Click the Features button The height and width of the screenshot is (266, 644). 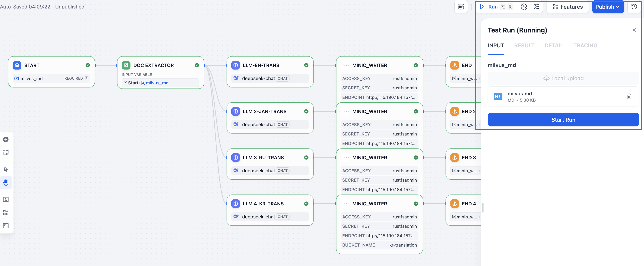pos(568,7)
